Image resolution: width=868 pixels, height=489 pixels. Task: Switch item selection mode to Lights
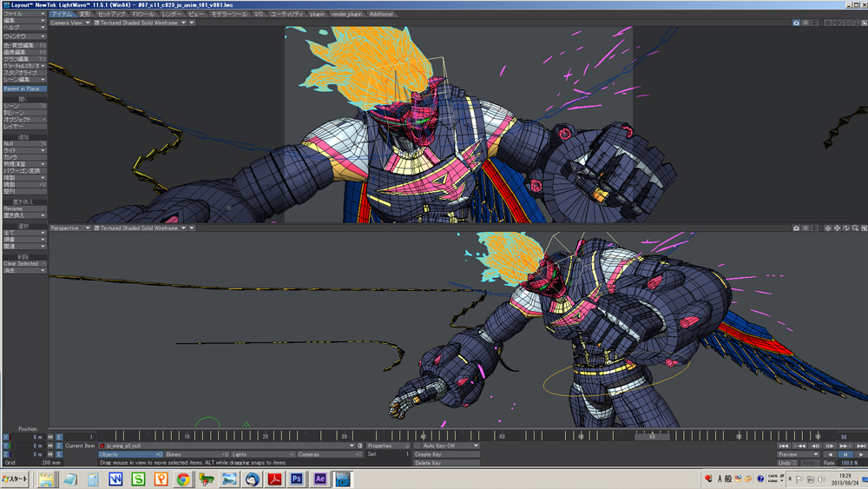coord(262,454)
